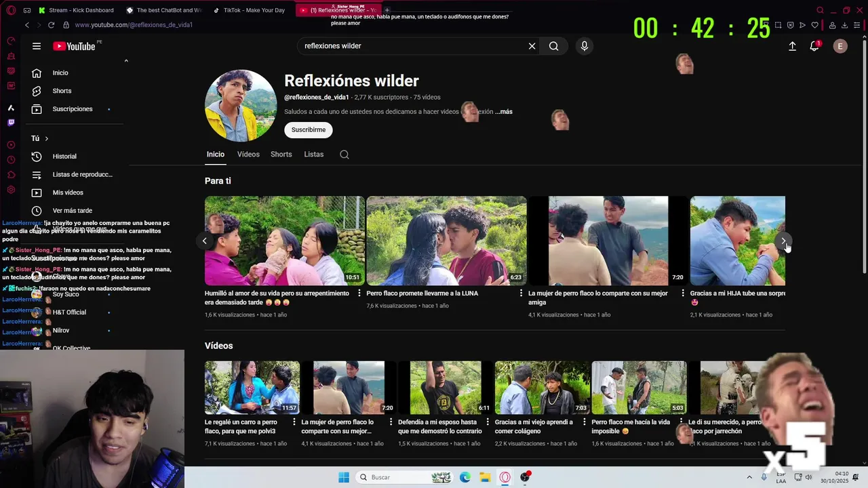Viewport: 868px width, 488px height.
Task: Click the Windows taskbar Buscar box
Action: point(405,477)
